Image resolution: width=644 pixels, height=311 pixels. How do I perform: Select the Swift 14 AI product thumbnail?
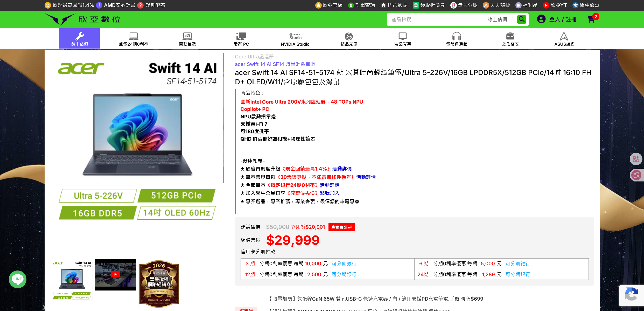(72, 280)
